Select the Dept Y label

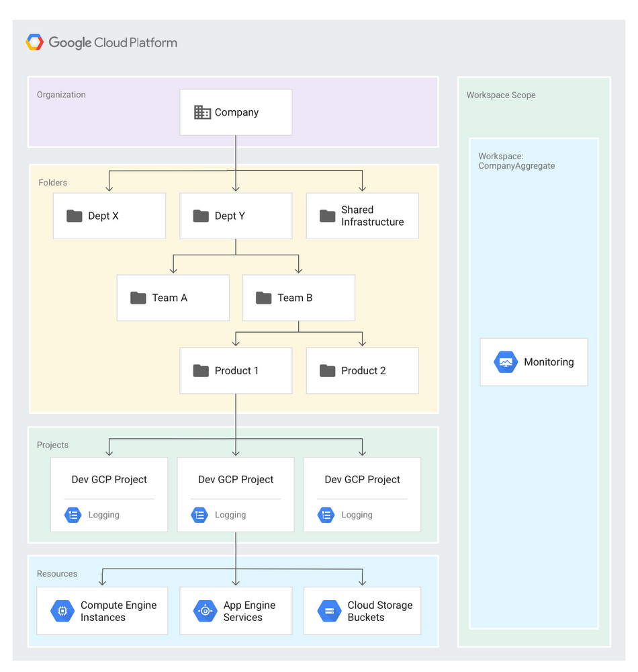[230, 216]
